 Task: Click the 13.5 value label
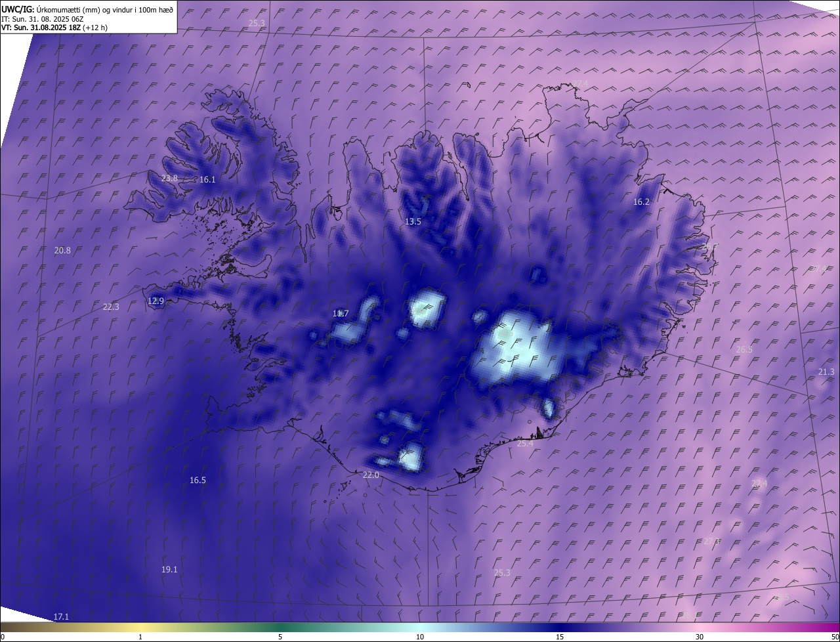click(x=413, y=222)
